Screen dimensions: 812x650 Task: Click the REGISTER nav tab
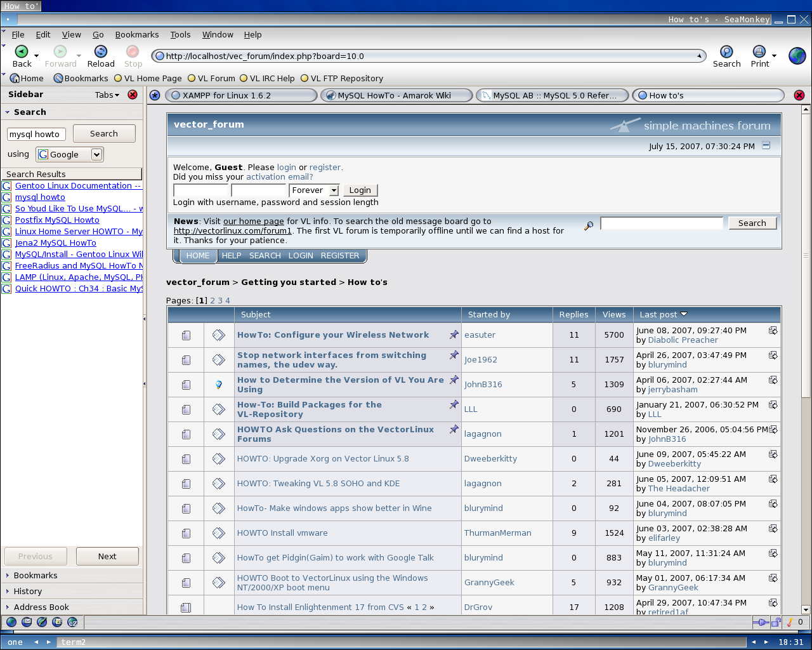tap(340, 255)
